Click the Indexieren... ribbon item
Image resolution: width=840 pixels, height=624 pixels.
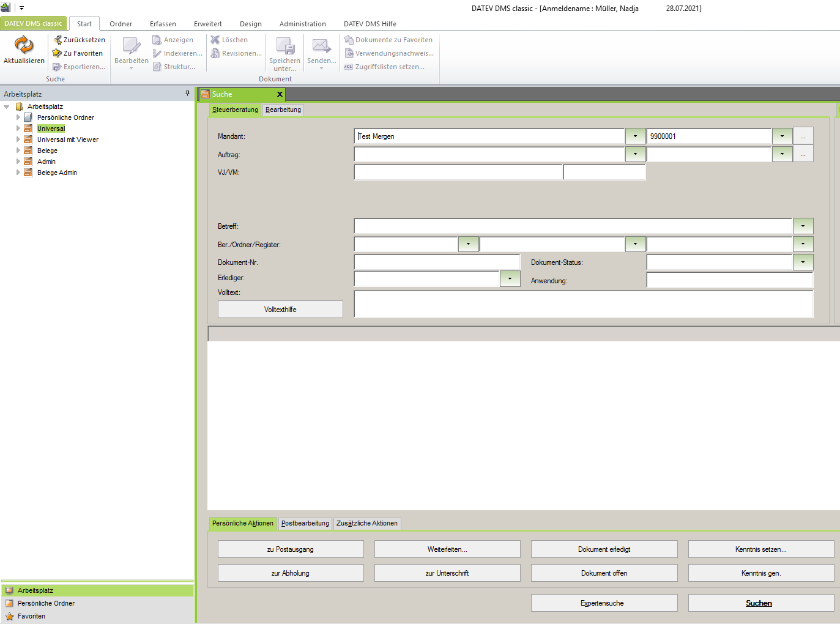177,53
